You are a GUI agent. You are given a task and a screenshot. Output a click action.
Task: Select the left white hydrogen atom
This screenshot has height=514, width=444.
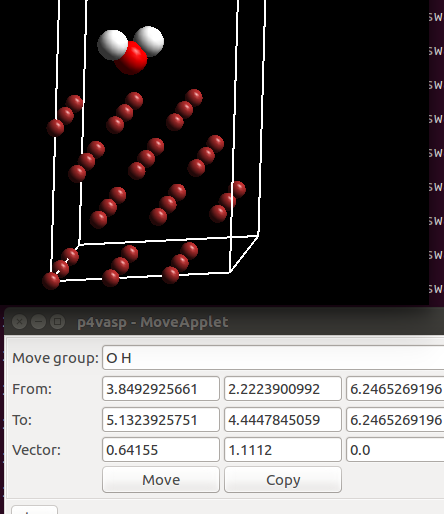[112, 45]
